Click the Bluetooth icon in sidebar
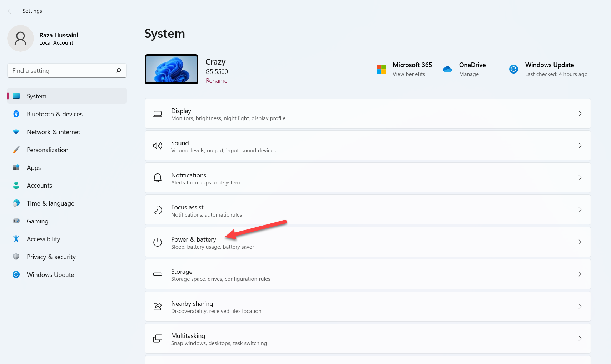The height and width of the screenshot is (364, 611). pos(16,114)
